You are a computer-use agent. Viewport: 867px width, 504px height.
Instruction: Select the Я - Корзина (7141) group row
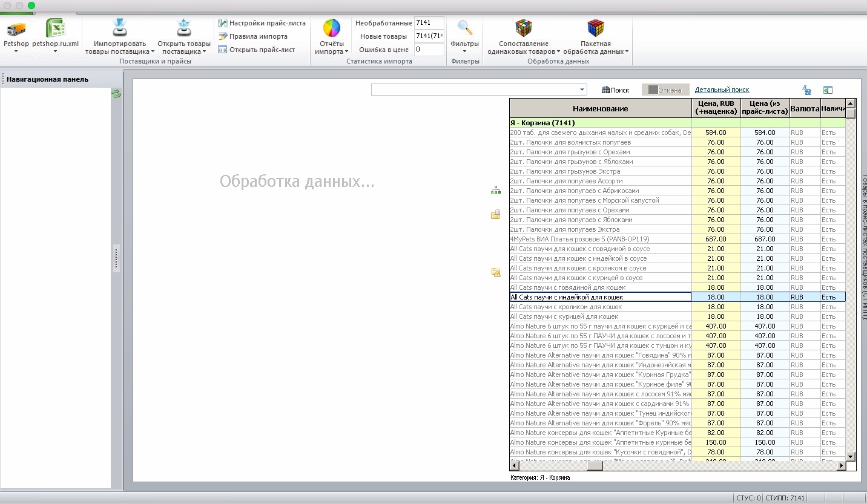click(x=677, y=123)
